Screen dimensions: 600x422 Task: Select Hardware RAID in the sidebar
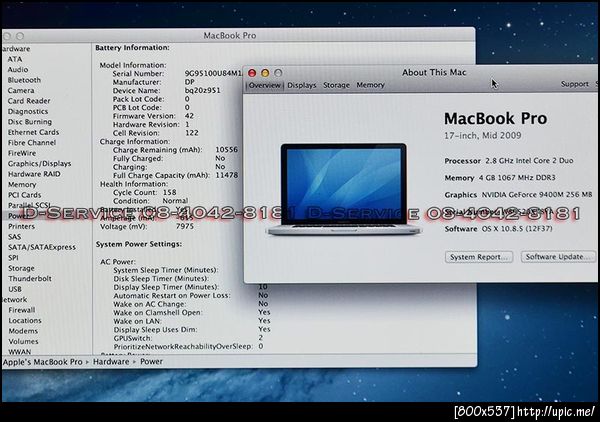(34, 174)
